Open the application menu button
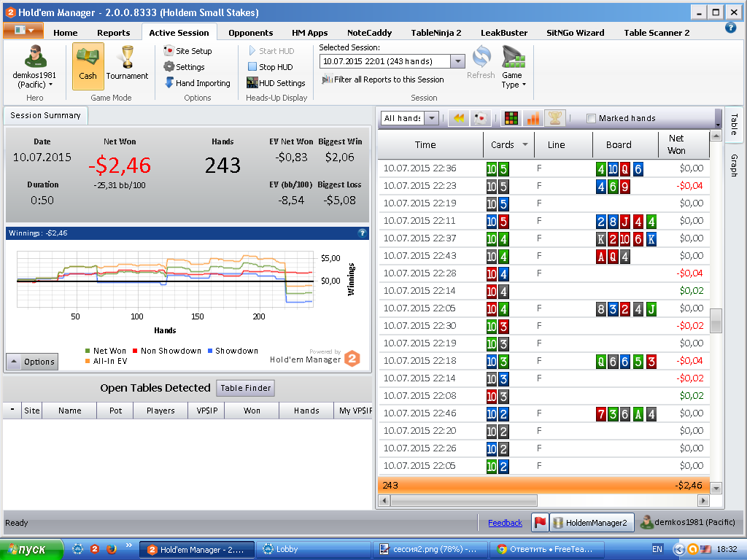Image resolution: width=747 pixels, height=560 pixels. (23, 31)
